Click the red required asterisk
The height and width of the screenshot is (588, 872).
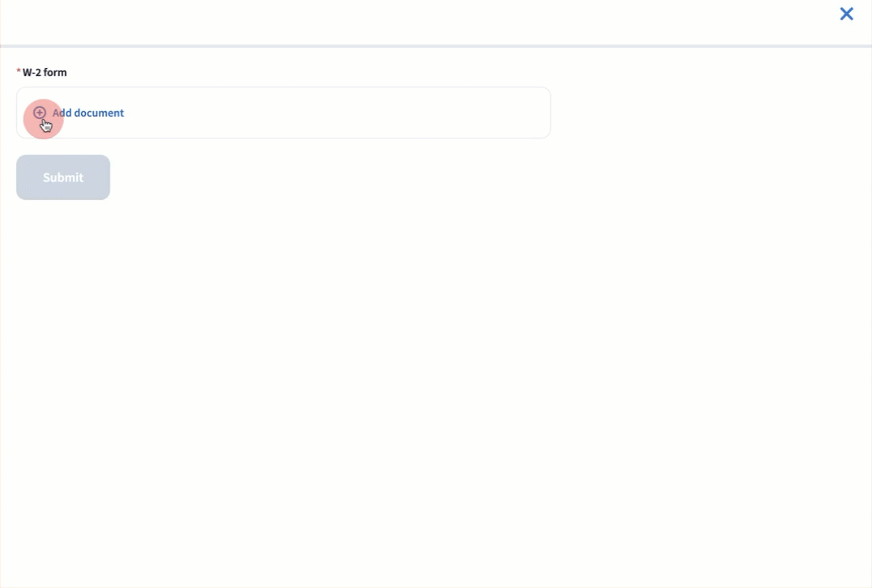[x=19, y=72]
